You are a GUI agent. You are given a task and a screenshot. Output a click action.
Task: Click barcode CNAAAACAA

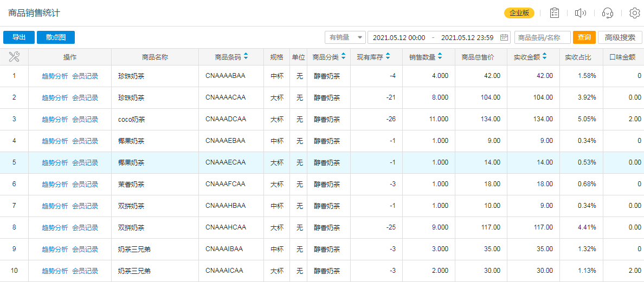(x=226, y=97)
